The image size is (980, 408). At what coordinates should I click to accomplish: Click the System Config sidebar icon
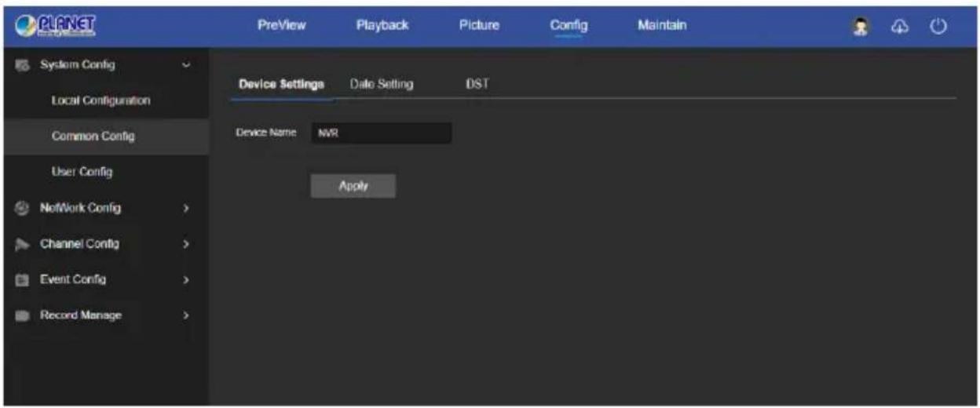click(x=21, y=65)
